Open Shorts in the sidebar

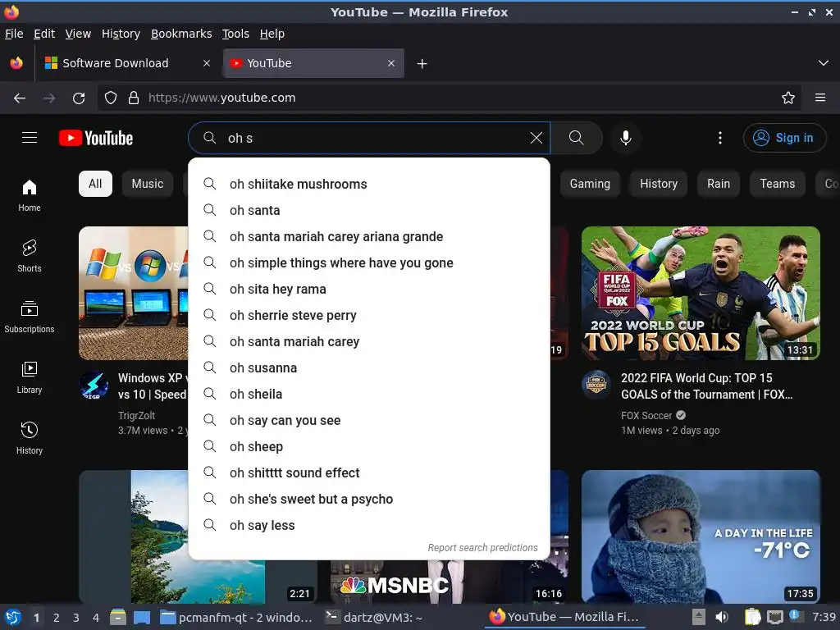[30, 256]
